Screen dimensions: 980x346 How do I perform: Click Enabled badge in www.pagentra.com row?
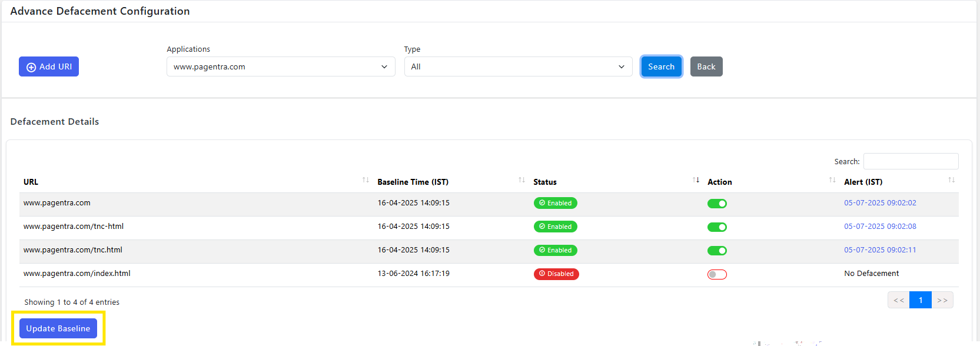556,203
